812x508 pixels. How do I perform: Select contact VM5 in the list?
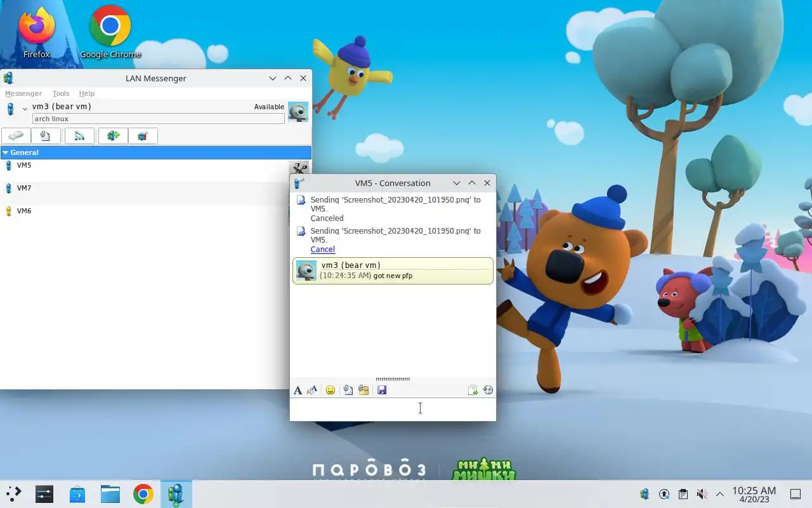(x=145, y=165)
